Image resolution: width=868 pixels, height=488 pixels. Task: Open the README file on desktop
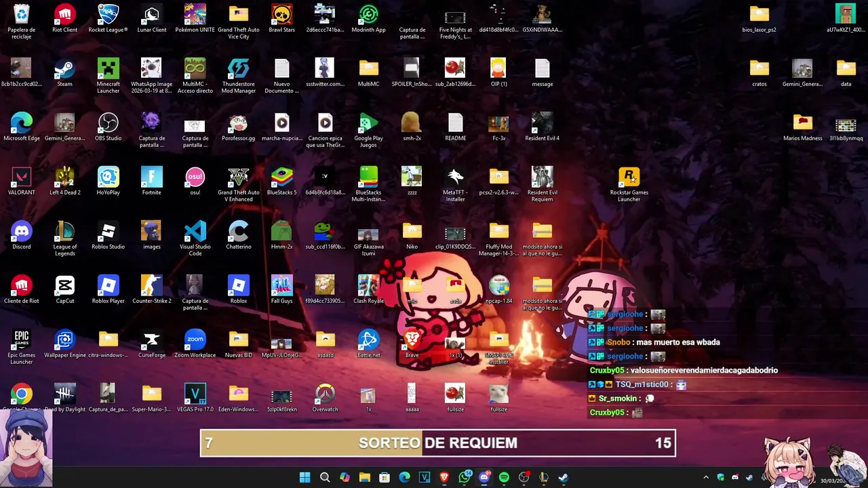click(455, 127)
